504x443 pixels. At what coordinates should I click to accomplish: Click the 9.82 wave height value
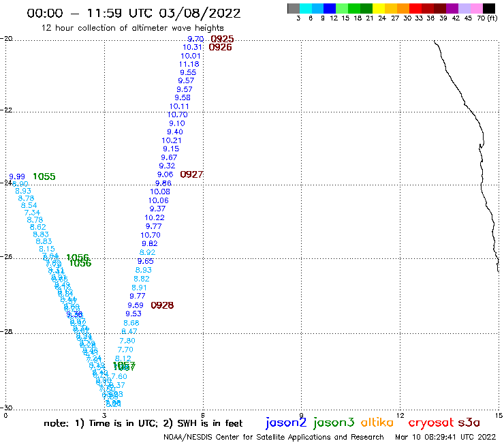click(x=150, y=243)
